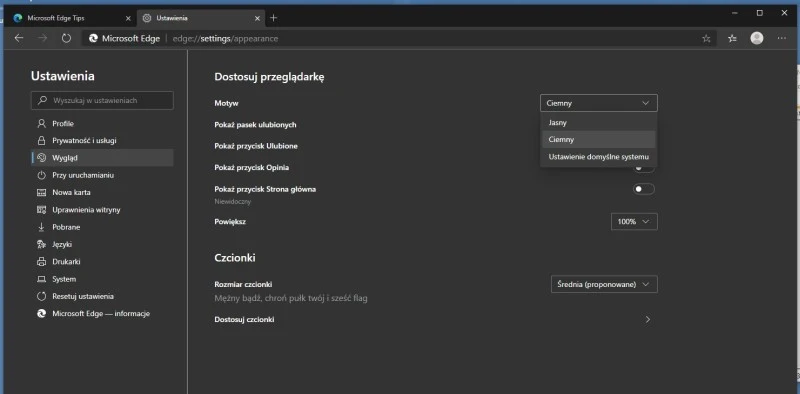Open Drukarki settings

click(x=102, y=261)
